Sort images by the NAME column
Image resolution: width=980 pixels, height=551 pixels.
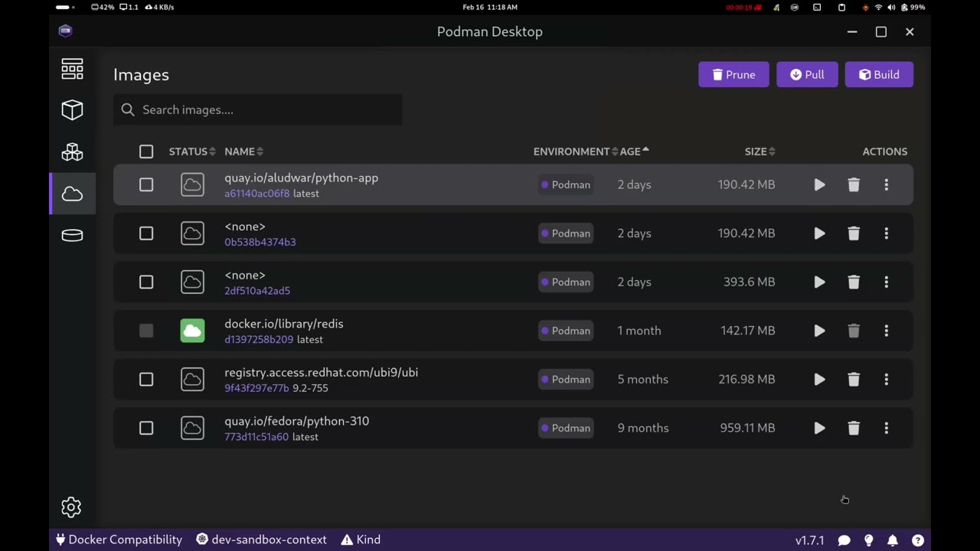pos(243,152)
